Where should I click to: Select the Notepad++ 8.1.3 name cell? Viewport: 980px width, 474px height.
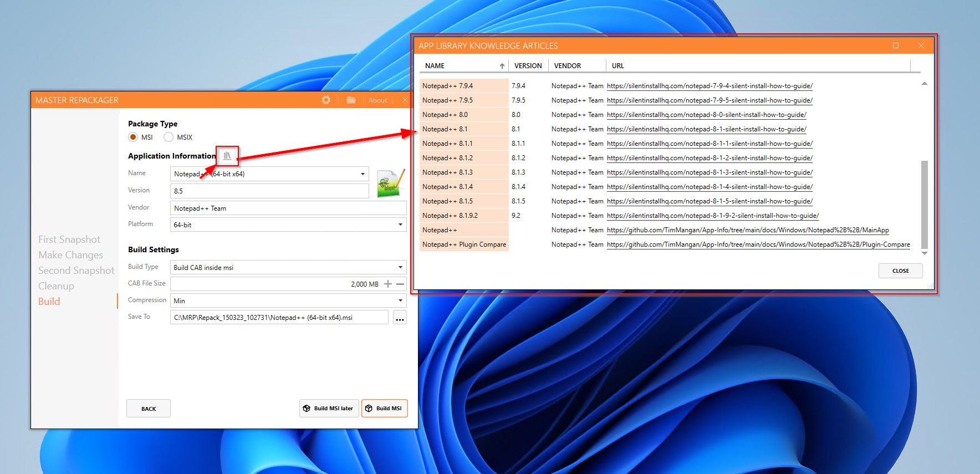[x=464, y=172]
